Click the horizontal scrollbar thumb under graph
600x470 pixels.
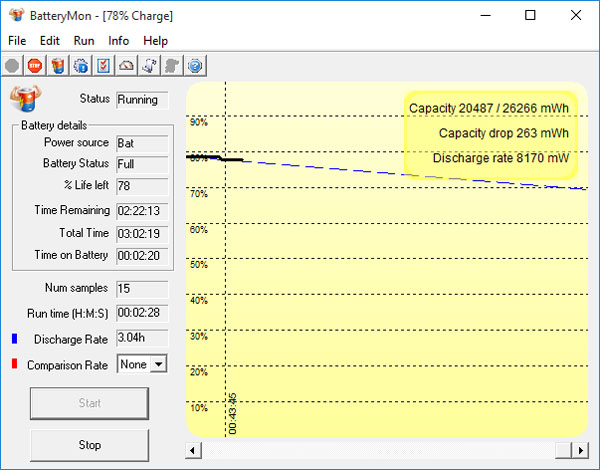[x=564, y=450]
